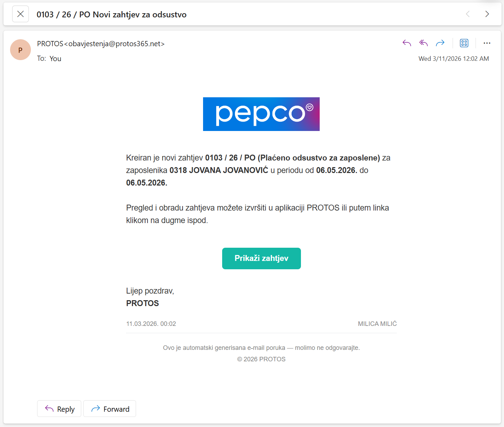Click the Pepco logo image
This screenshot has width=504, height=427.
click(261, 114)
